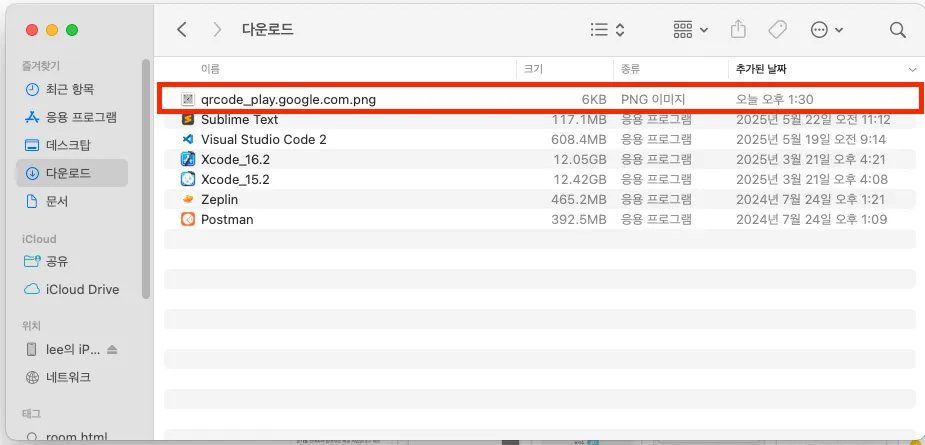This screenshot has height=445, width=925.
Task: Select the Xcode_15.2 name text
Action: tap(235, 179)
